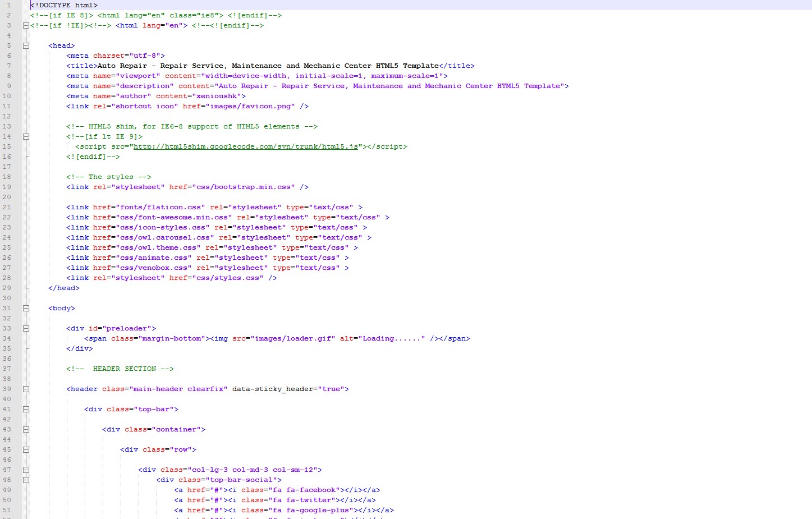Click the meta viewport line
Image resolution: width=812 pixels, height=519 pixels.
tap(257, 76)
